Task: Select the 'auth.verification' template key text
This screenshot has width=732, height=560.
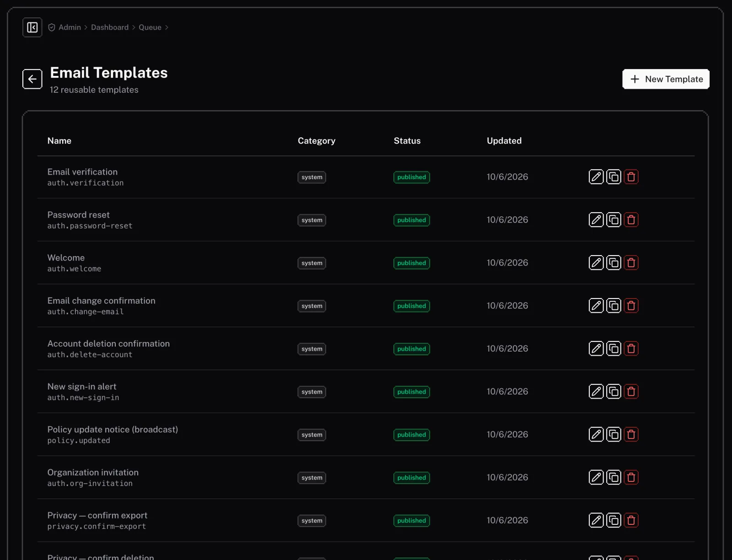Action: tap(86, 183)
